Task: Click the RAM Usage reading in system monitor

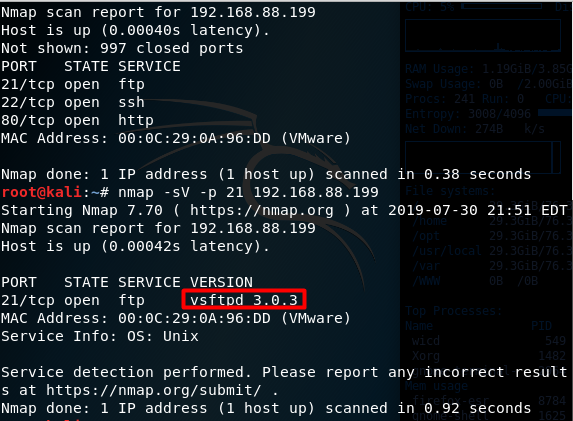Action: tap(488, 69)
